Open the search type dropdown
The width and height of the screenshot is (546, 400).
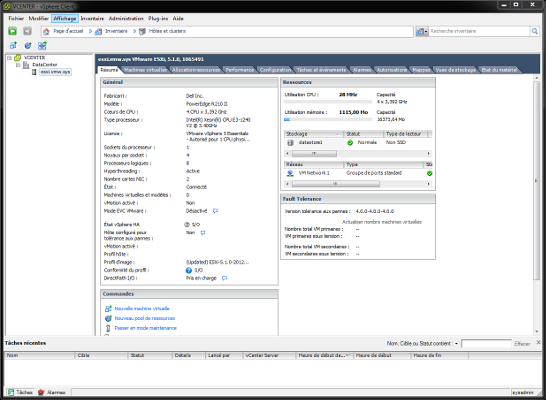[x=422, y=31]
